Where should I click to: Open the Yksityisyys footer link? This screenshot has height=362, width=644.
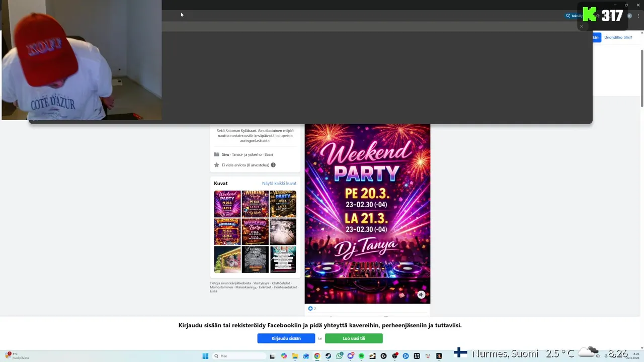point(261,283)
